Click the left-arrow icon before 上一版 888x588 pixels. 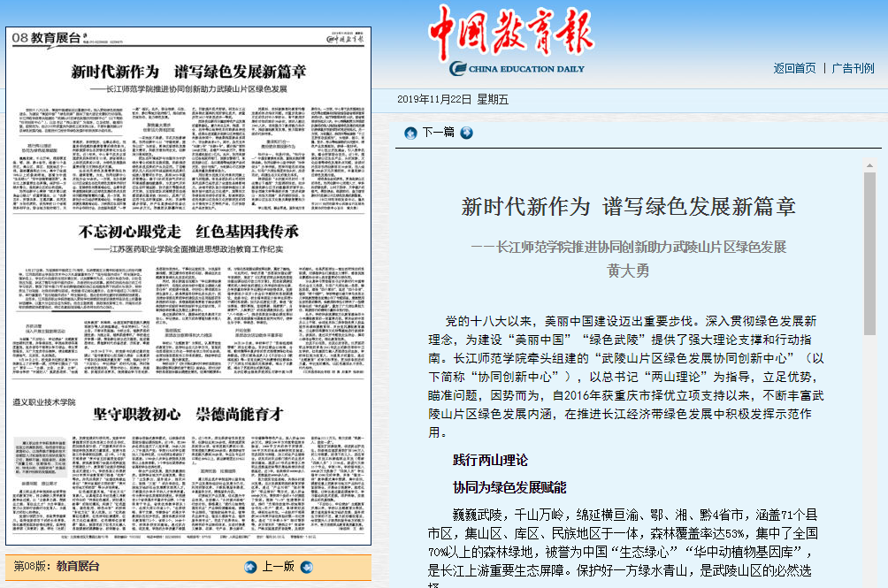pos(250,567)
